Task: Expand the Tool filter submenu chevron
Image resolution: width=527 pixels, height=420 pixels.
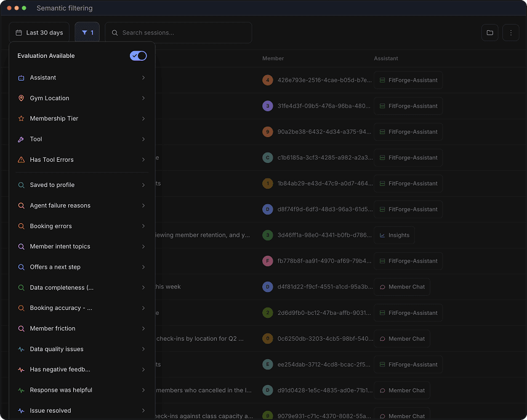Action: pos(143,139)
